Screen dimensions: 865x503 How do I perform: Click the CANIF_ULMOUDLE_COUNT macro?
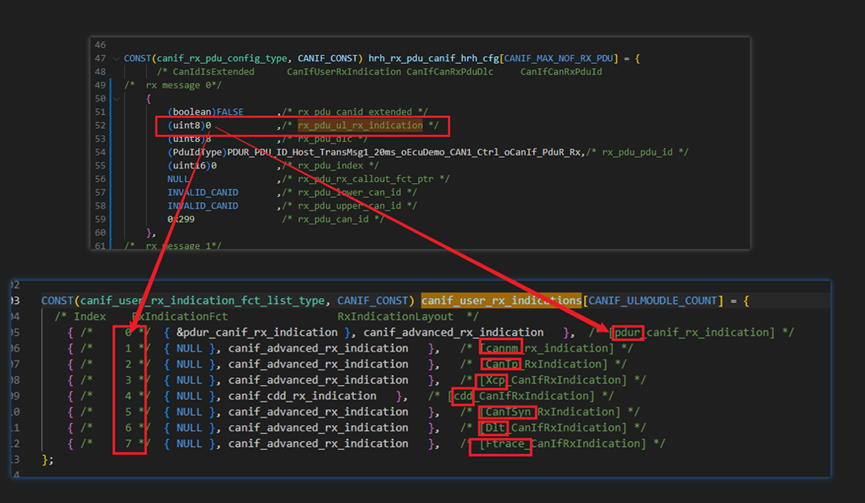(653, 301)
